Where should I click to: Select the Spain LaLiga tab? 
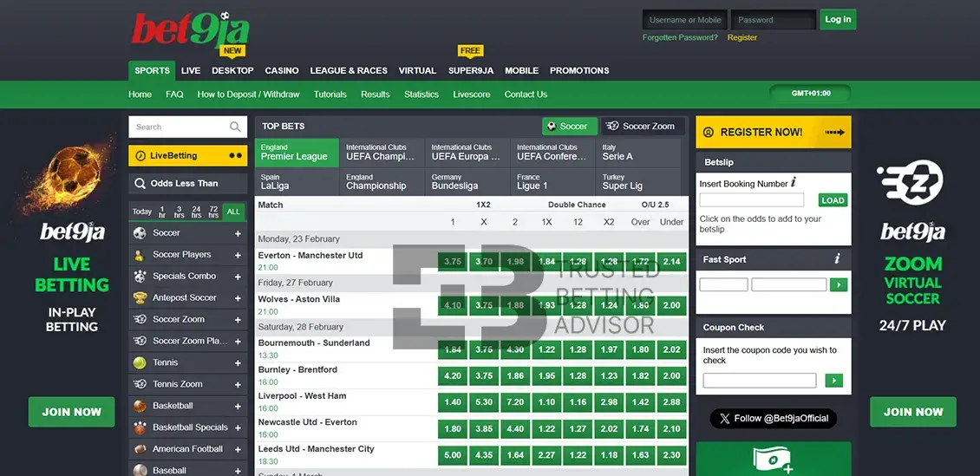(x=297, y=182)
